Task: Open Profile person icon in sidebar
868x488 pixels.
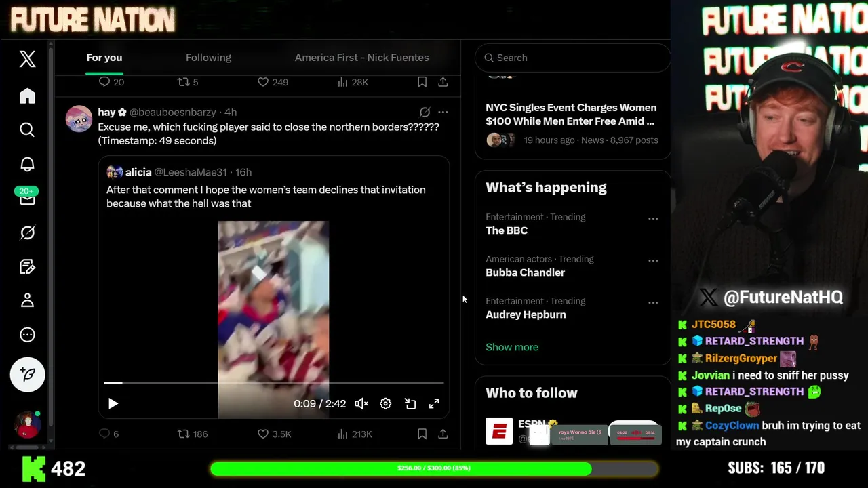Action: coord(27,300)
